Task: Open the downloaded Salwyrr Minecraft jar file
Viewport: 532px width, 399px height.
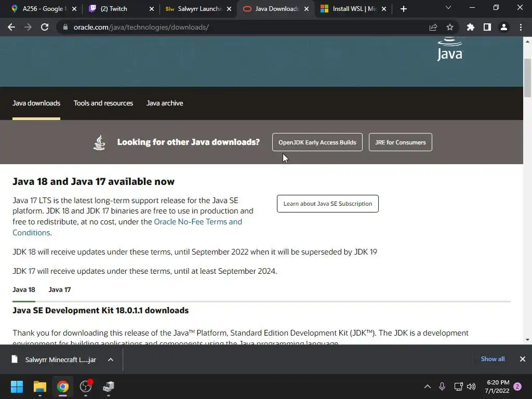Action: (x=55, y=360)
